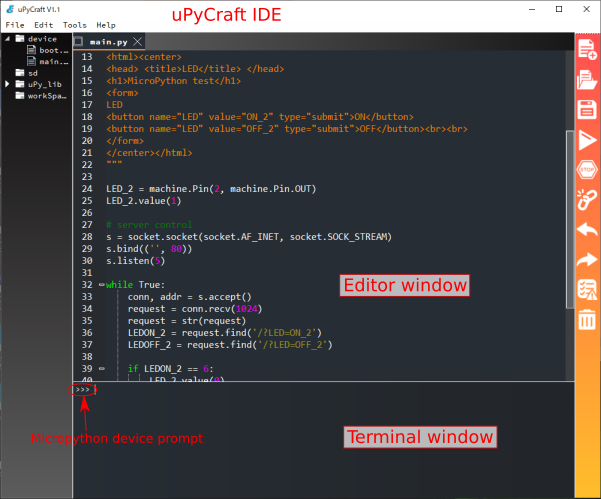Click the '</center></html>' line
This screenshot has width=601, height=499.
[149, 153]
